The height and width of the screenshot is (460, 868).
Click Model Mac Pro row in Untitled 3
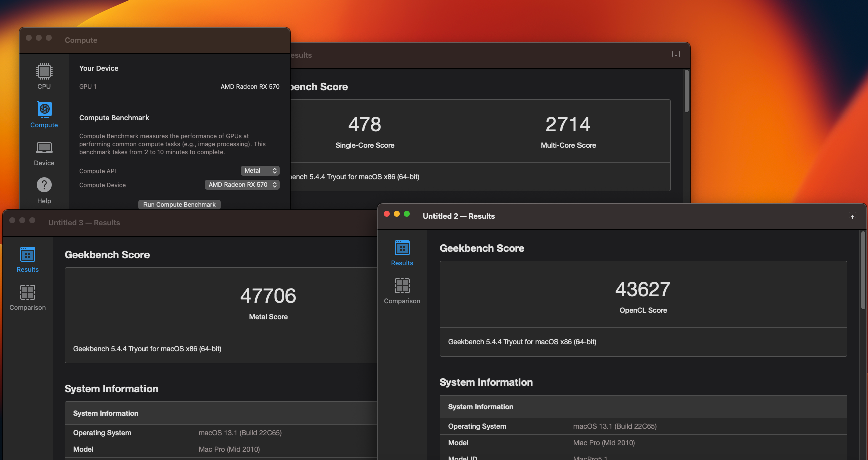221,449
